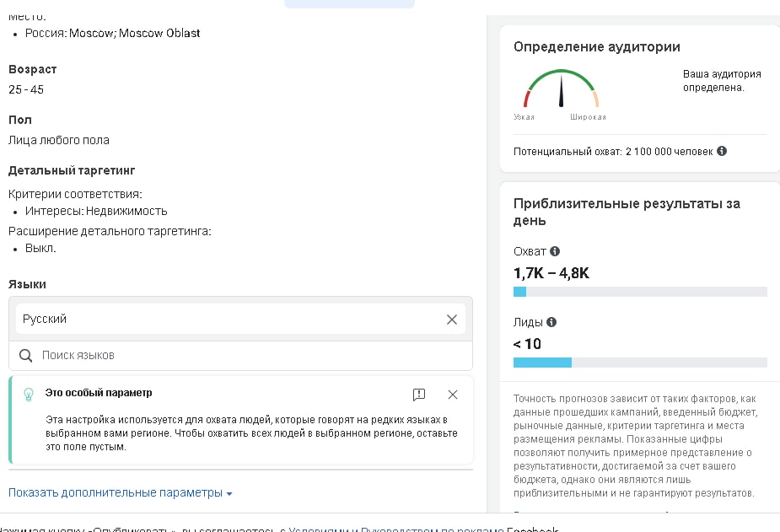Click the reach estimate 1,7K – 4,8K
Viewport: 780px width, 532px height.
551,273
